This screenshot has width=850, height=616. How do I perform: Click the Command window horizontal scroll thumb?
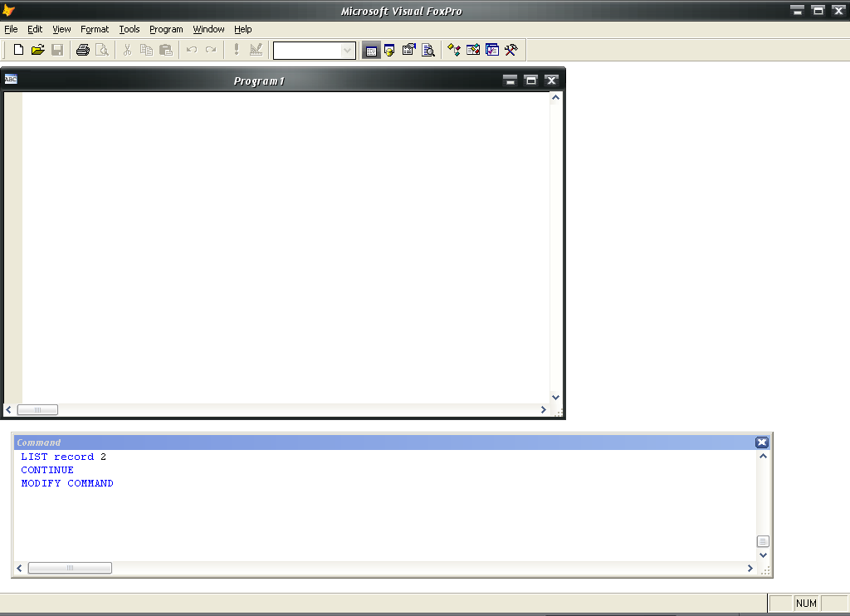(x=70, y=568)
